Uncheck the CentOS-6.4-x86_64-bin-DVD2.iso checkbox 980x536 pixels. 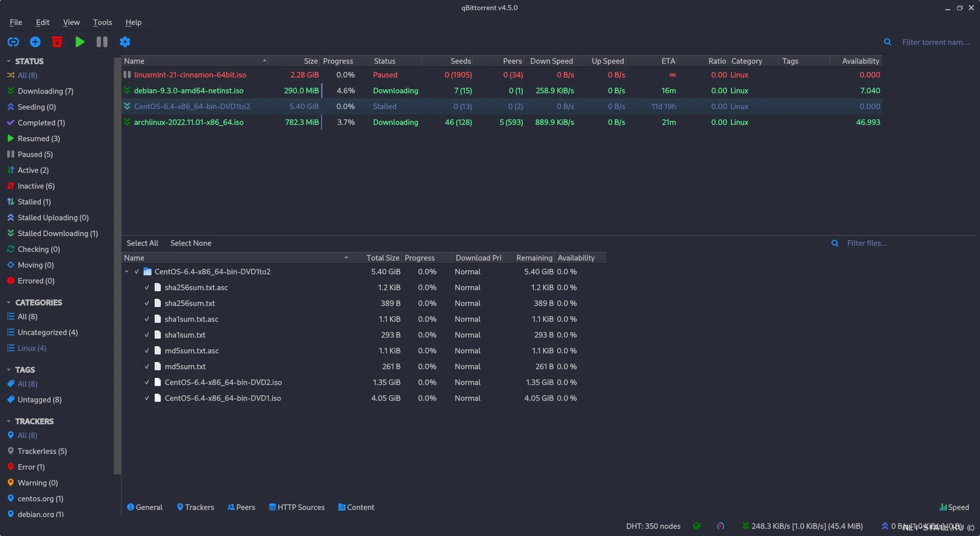tap(147, 382)
